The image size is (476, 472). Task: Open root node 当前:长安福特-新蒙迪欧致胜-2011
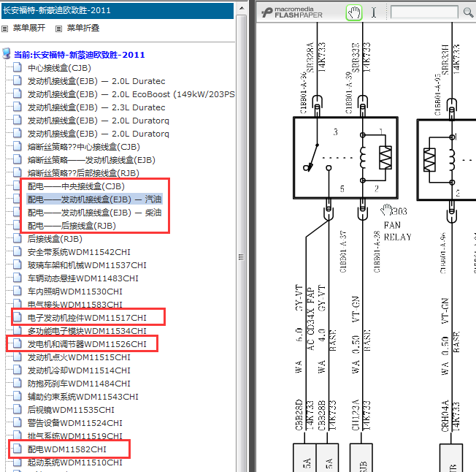click(80, 55)
